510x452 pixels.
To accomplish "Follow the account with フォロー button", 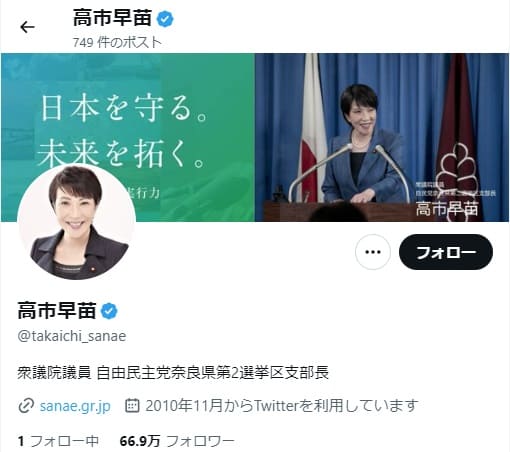I will pyautogui.click(x=446, y=252).
